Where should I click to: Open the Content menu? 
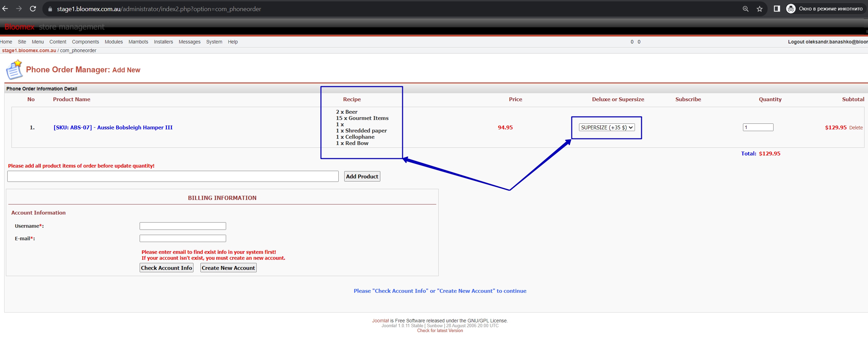pos(58,42)
